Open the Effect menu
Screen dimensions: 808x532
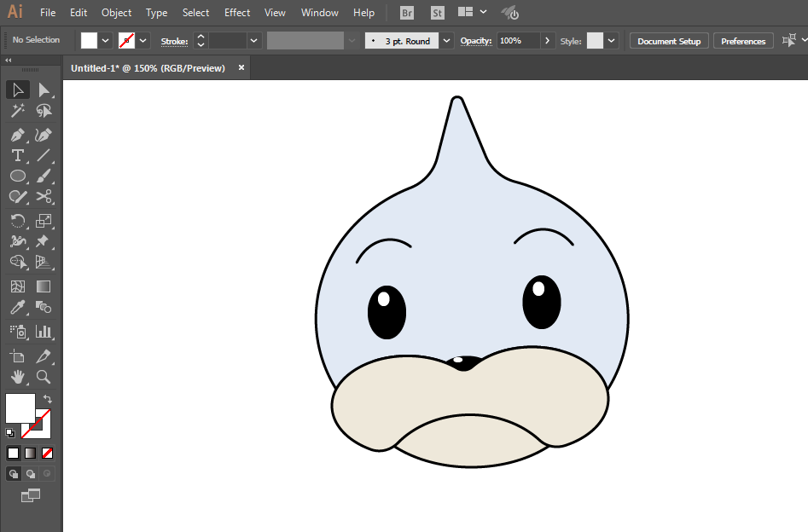click(237, 13)
